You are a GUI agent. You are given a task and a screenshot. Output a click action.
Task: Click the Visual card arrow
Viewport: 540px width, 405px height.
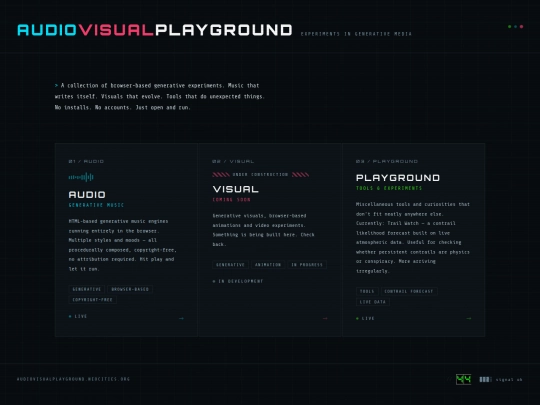[x=325, y=319]
